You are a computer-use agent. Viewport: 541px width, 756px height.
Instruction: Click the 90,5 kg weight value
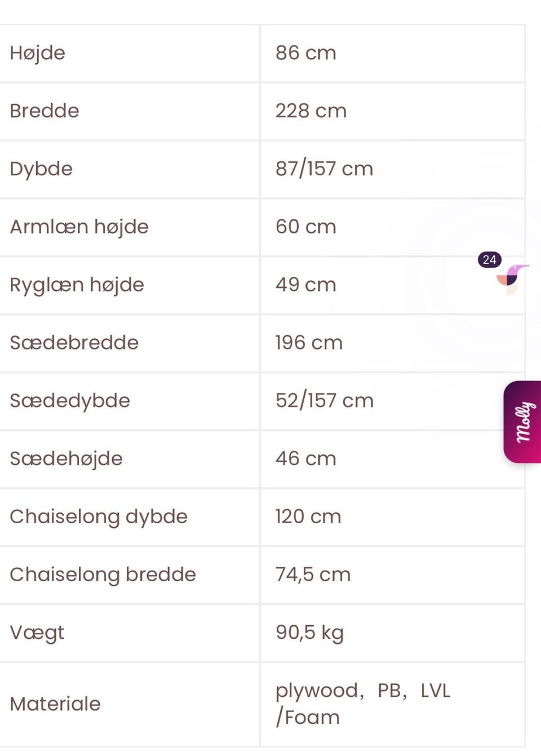[x=309, y=633]
